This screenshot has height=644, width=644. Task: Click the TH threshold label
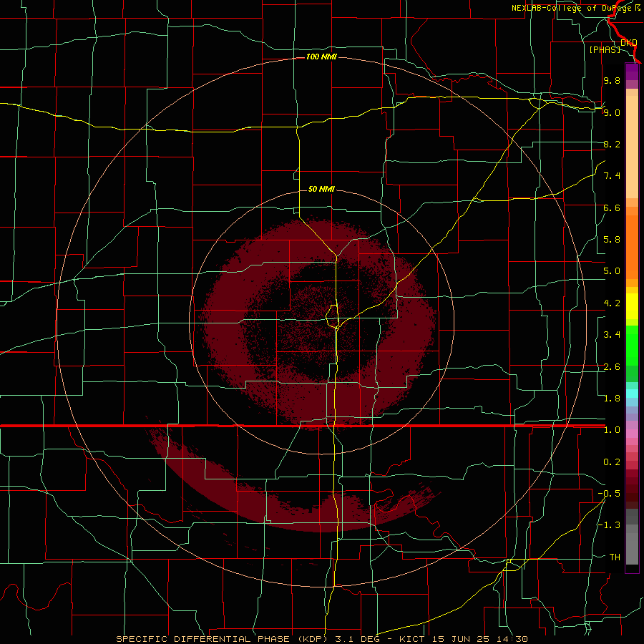pyautogui.click(x=615, y=557)
